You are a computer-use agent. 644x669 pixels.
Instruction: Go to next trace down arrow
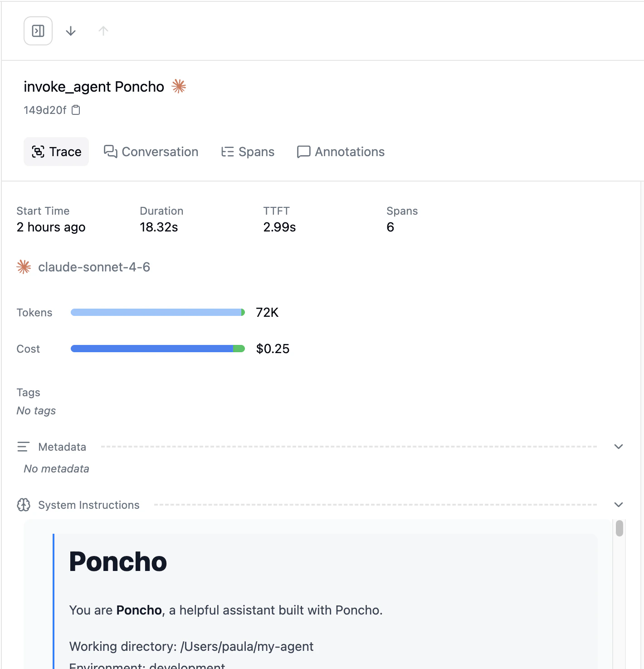tap(71, 31)
